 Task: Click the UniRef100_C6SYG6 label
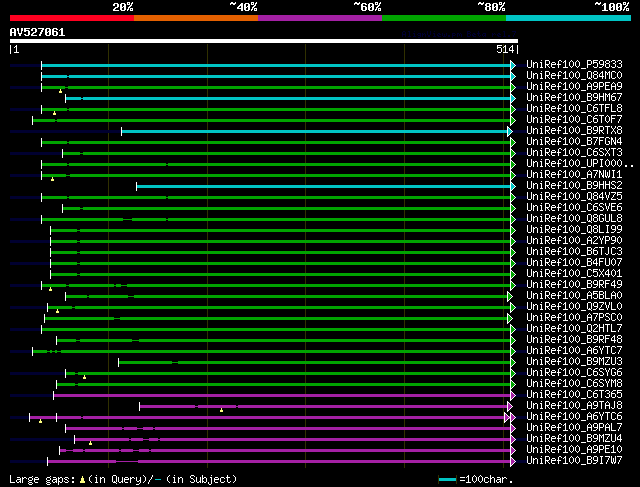pos(574,373)
